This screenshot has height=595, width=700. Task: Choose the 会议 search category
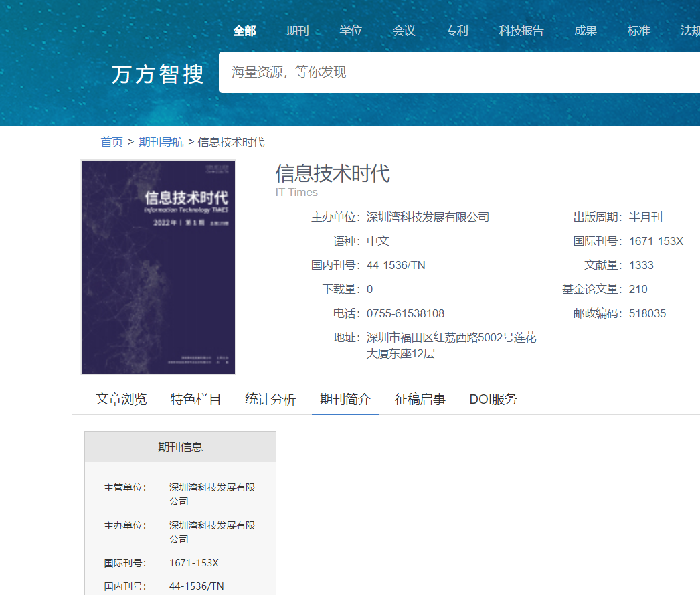[x=404, y=31]
